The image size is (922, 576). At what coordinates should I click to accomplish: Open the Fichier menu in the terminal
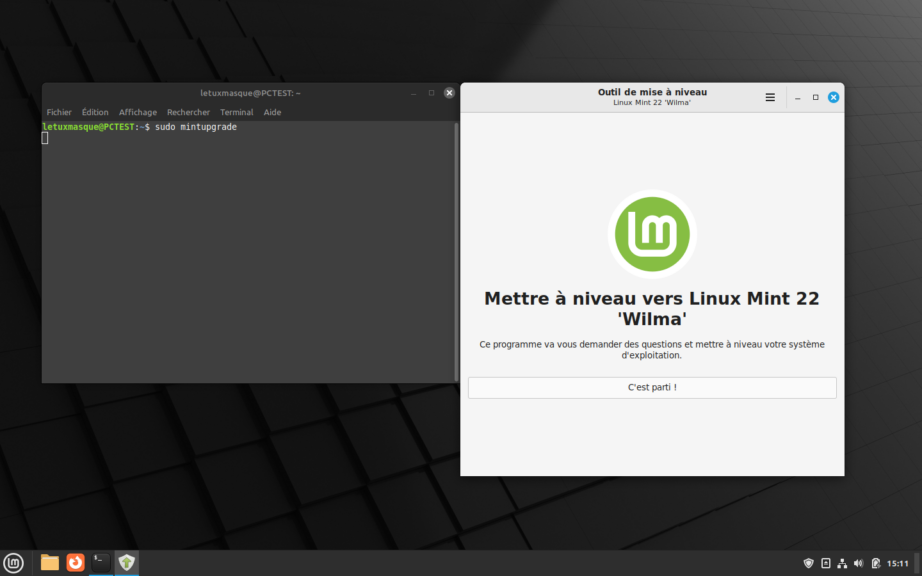click(x=59, y=112)
